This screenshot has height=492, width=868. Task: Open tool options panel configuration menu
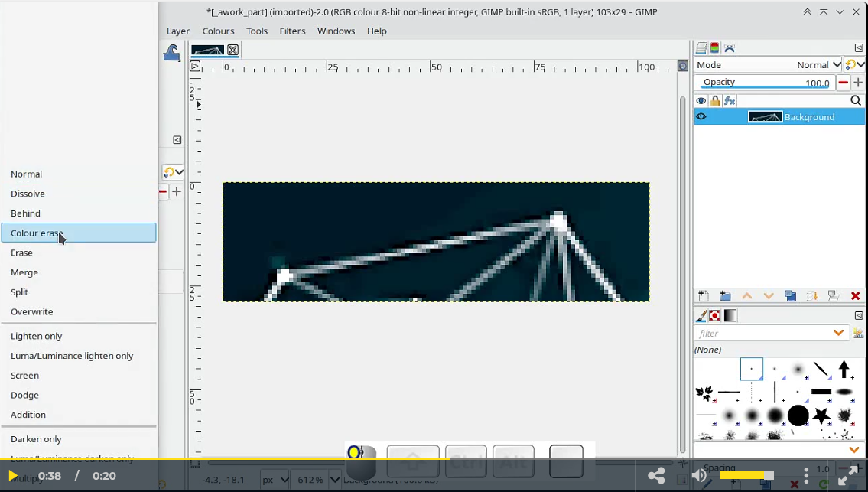pos(177,140)
